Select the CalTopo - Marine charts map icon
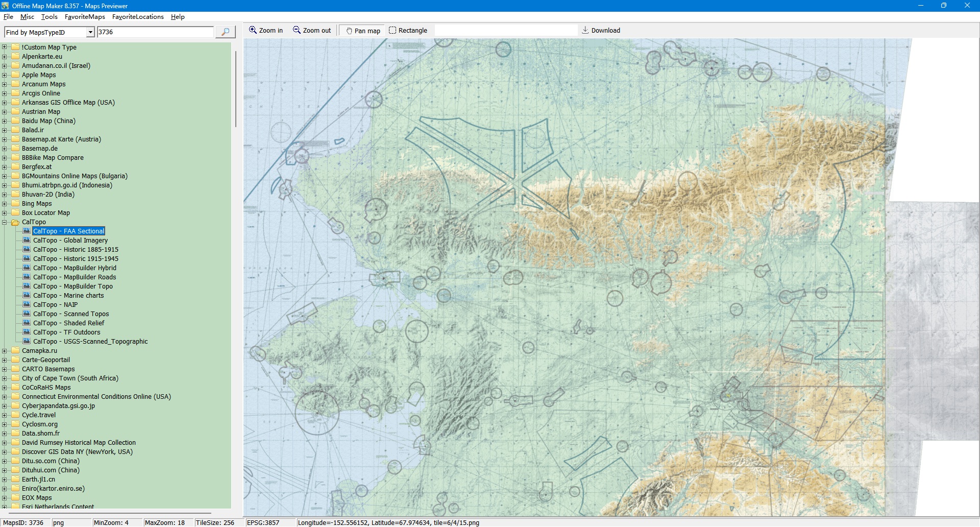980x527 pixels. 27,296
